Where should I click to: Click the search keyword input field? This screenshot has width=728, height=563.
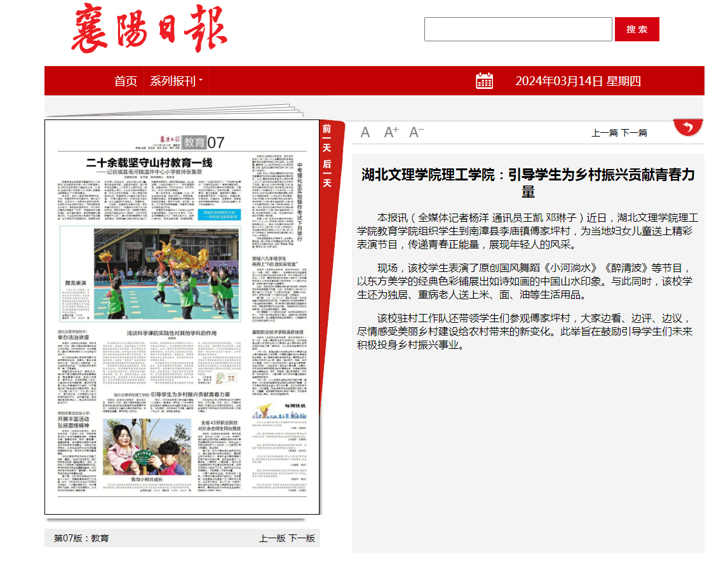click(x=518, y=29)
